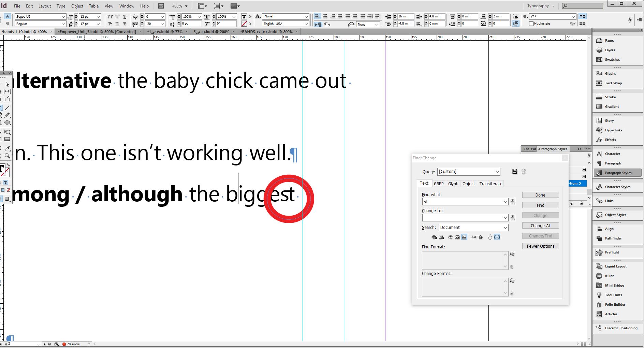Image resolution: width=644 pixels, height=348 pixels.
Task: Launch Adobe Bridge
Action: click(x=161, y=6)
